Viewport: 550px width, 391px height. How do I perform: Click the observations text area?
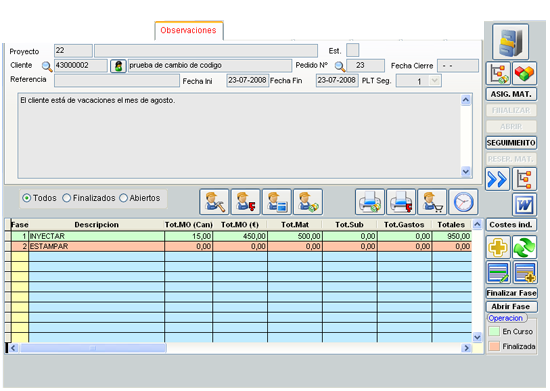pyautogui.click(x=239, y=136)
